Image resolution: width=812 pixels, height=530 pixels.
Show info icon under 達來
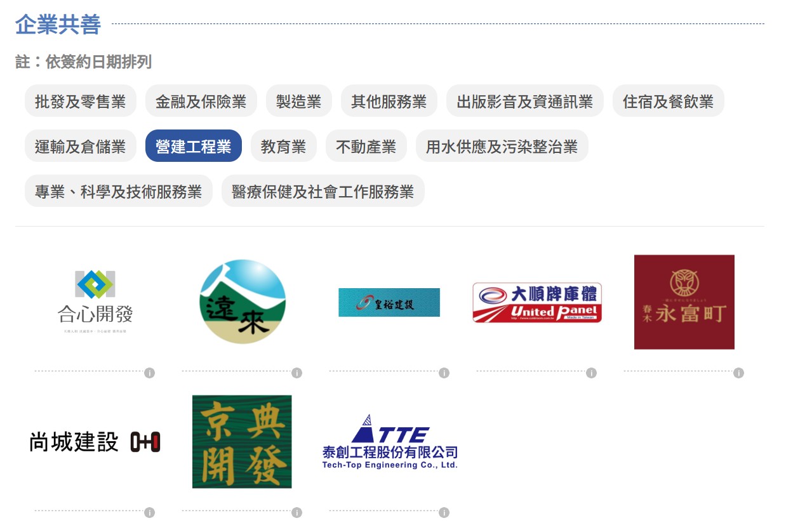click(296, 373)
